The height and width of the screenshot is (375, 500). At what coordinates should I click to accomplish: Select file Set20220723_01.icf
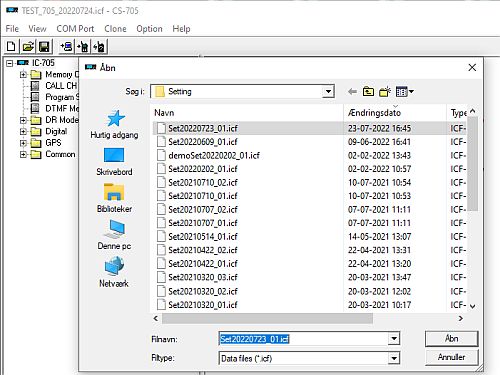203,128
